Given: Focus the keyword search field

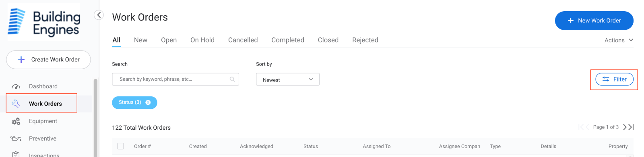Looking at the screenshot, I should (x=175, y=79).
